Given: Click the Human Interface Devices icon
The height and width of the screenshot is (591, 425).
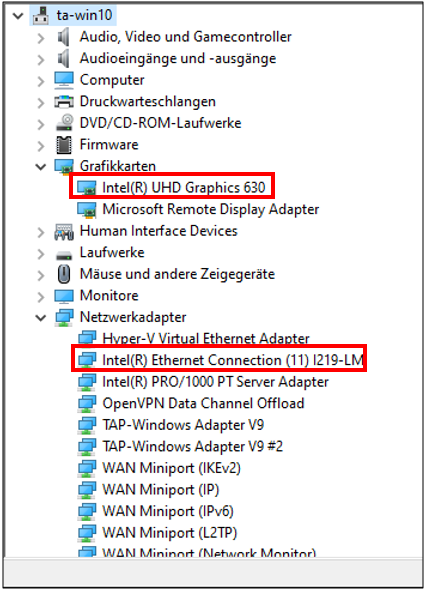Looking at the screenshot, I should tap(64, 231).
